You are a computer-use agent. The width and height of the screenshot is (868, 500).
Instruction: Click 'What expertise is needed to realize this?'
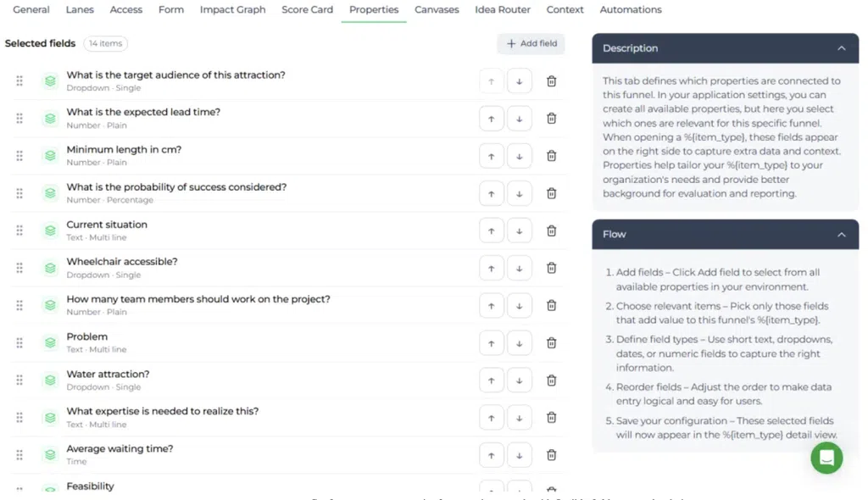tap(162, 411)
